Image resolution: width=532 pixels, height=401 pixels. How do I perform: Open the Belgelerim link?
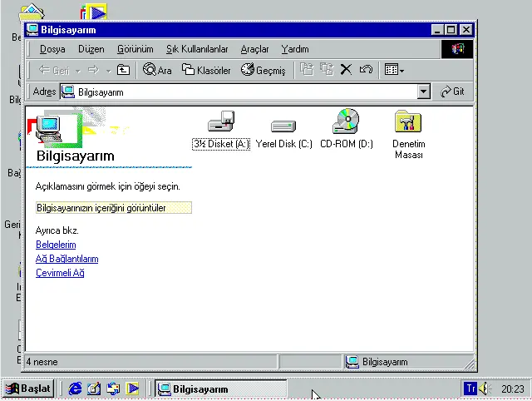tap(56, 245)
